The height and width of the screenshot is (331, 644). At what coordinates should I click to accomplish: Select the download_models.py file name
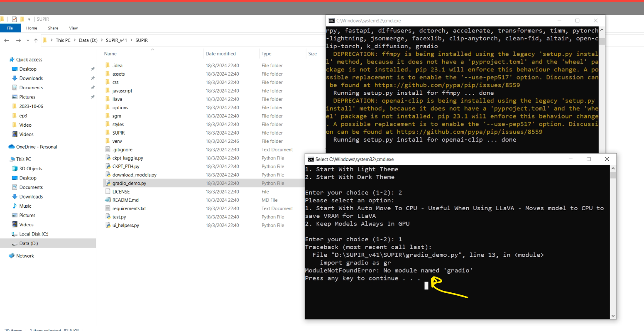pyautogui.click(x=135, y=175)
